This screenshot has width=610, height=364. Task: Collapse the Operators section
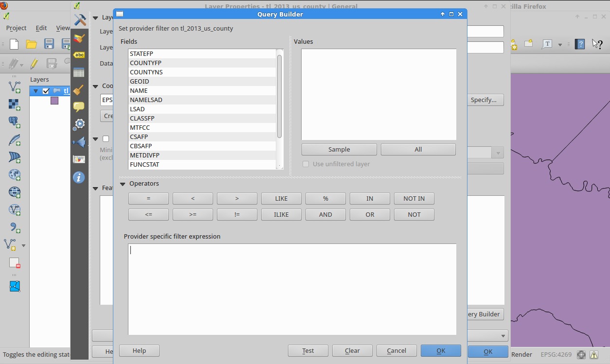click(123, 184)
